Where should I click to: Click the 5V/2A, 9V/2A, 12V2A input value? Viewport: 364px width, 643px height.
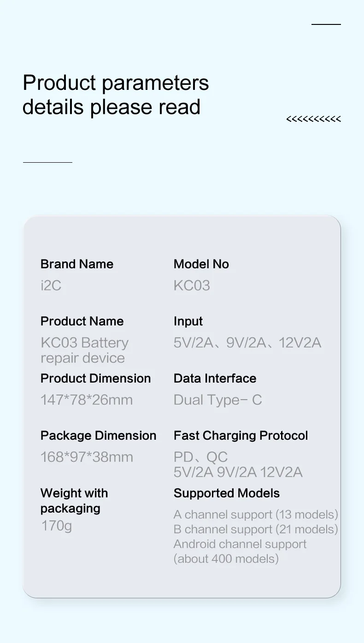coord(247,343)
